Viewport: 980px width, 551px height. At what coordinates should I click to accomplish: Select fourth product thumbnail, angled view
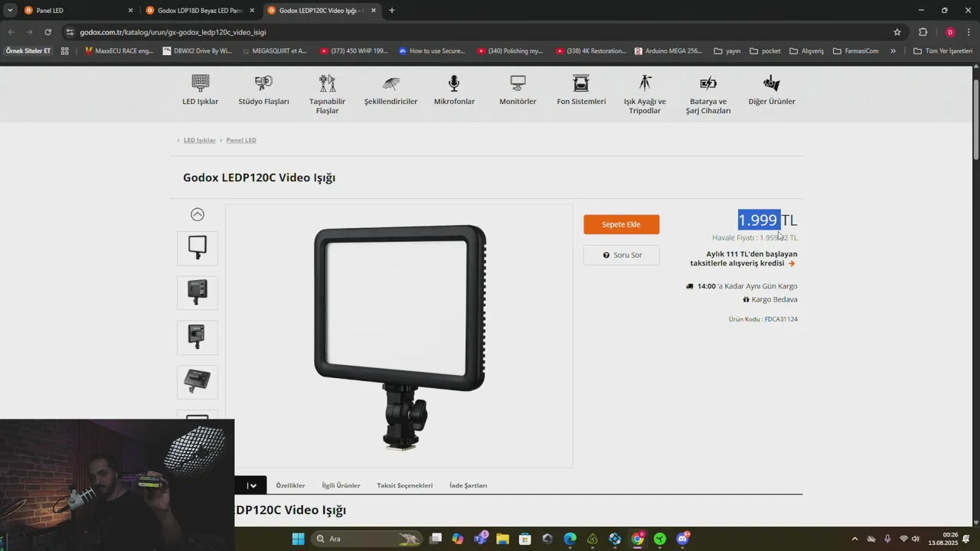(x=198, y=382)
